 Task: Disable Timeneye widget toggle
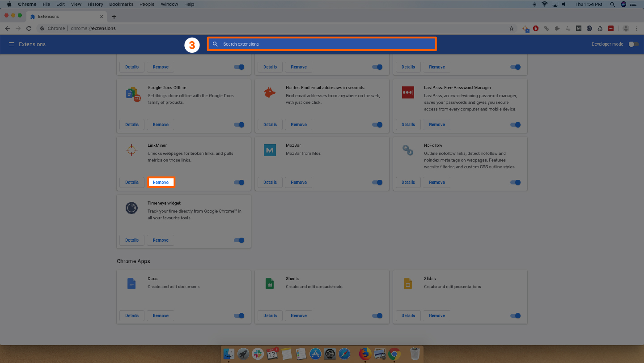click(239, 240)
